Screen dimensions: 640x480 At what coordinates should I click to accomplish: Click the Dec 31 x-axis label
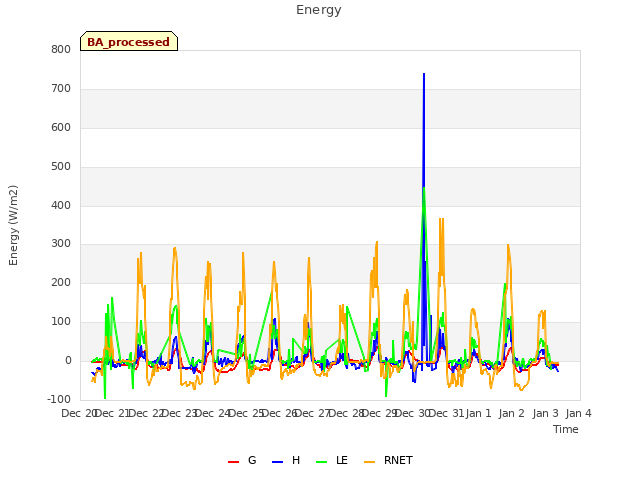click(446, 413)
